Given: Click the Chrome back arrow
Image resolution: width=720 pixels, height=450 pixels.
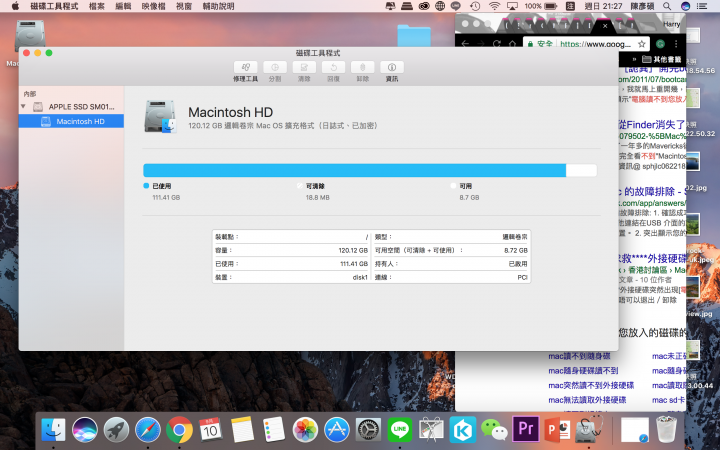Looking at the screenshot, I should [465, 44].
